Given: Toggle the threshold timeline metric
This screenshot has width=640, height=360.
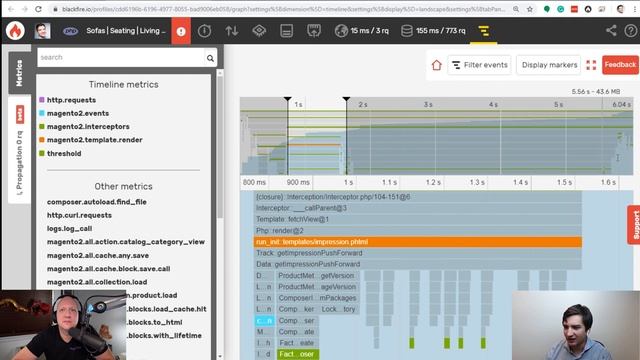Looking at the screenshot, I should (x=64, y=154).
